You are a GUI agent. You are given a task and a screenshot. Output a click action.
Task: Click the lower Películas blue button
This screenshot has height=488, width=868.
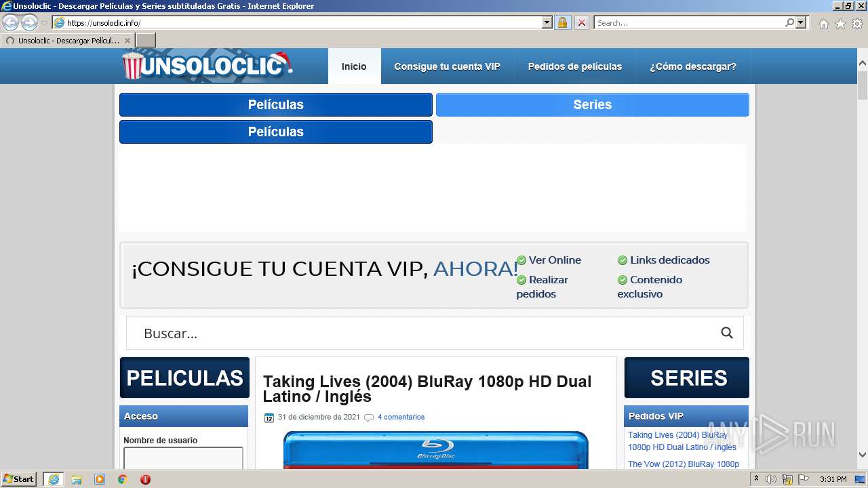click(x=276, y=131)
